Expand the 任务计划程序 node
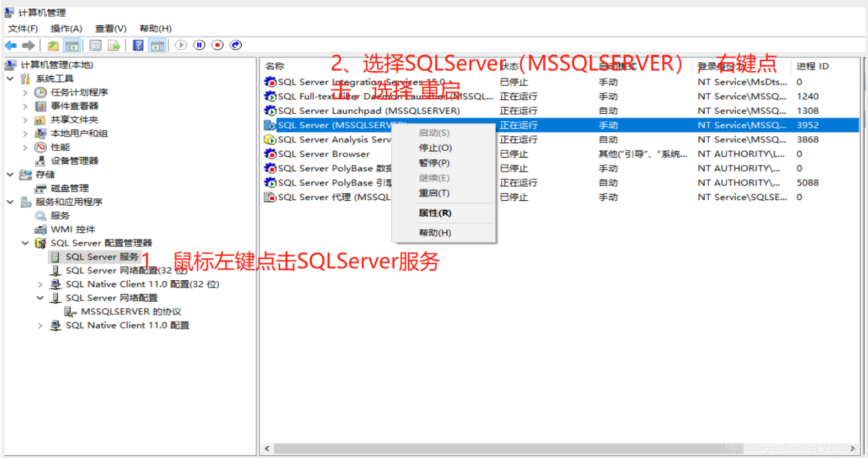This screenshot has height=458, width=868. (x=25, y=92)
